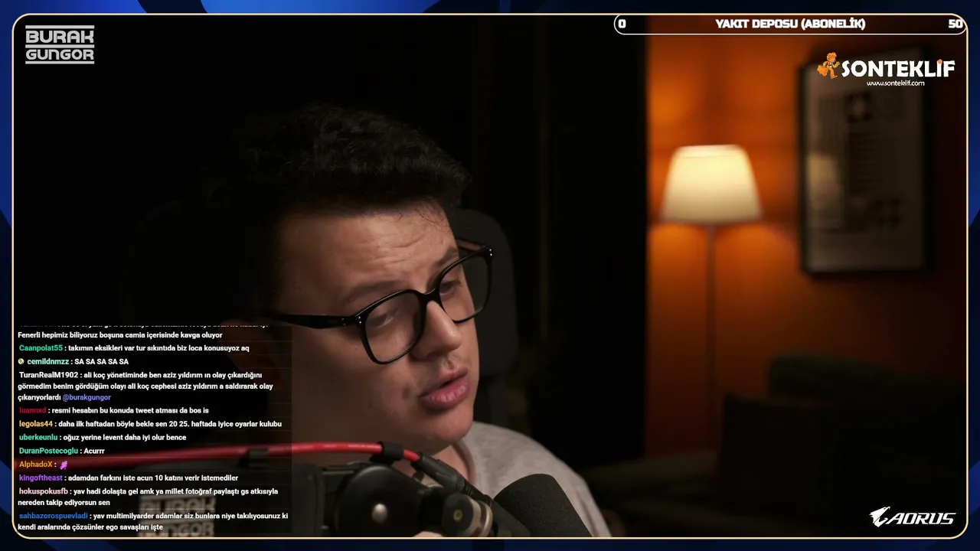This screenshot has height=551, width=980.
Task: Open the @burakgungor mention in chat
Action: [87, 398]
